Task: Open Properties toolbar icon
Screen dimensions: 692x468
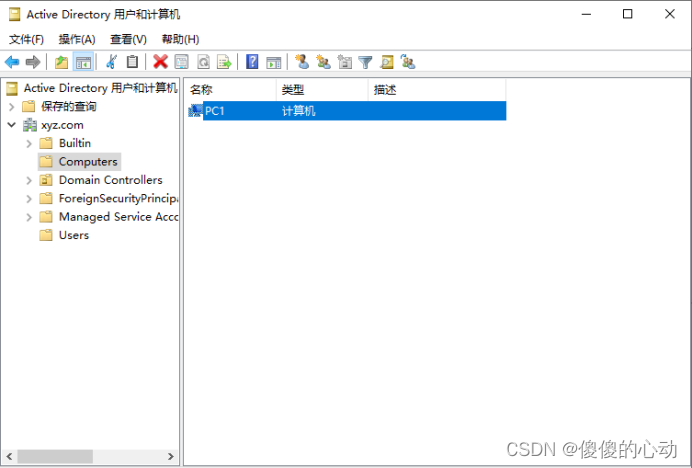Action: click(x=181, y=62)
